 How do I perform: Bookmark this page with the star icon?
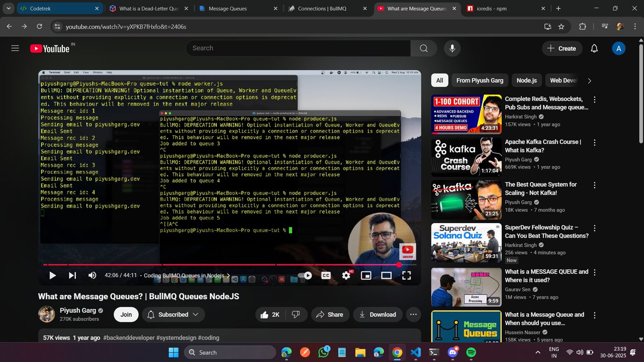point(561,26)
